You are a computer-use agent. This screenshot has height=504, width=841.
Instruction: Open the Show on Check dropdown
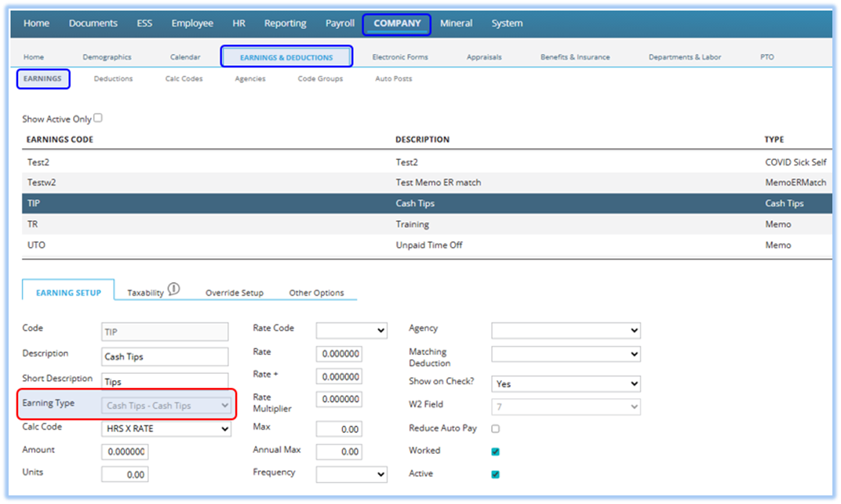tap(566, 383)
